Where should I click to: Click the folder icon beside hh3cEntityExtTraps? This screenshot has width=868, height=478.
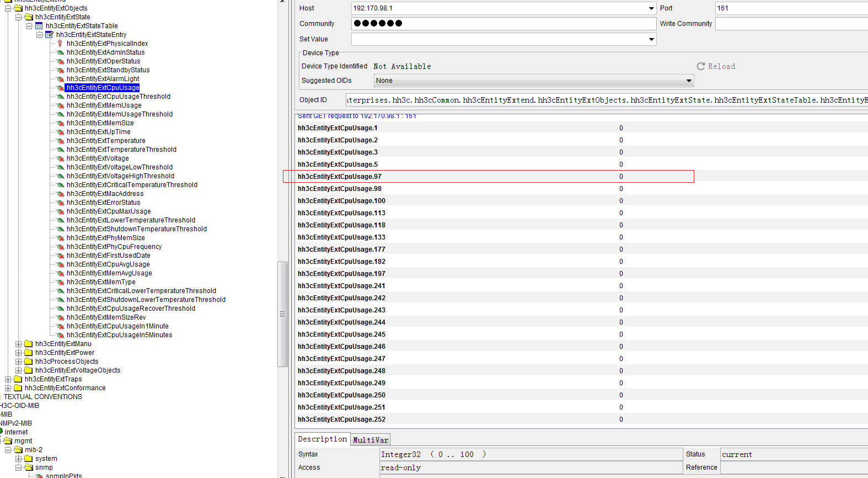click(x=18, y=379)
